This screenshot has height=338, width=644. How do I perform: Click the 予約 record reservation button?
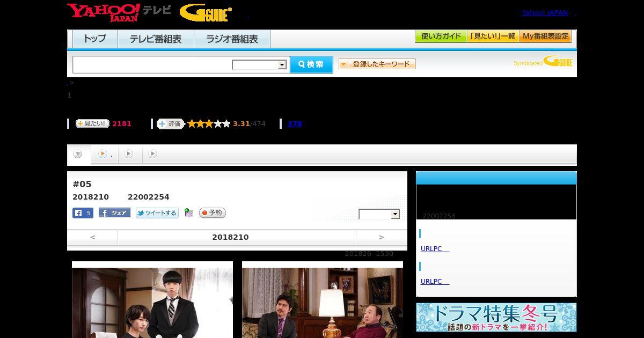pyautogui.click(x=213, y=213)
